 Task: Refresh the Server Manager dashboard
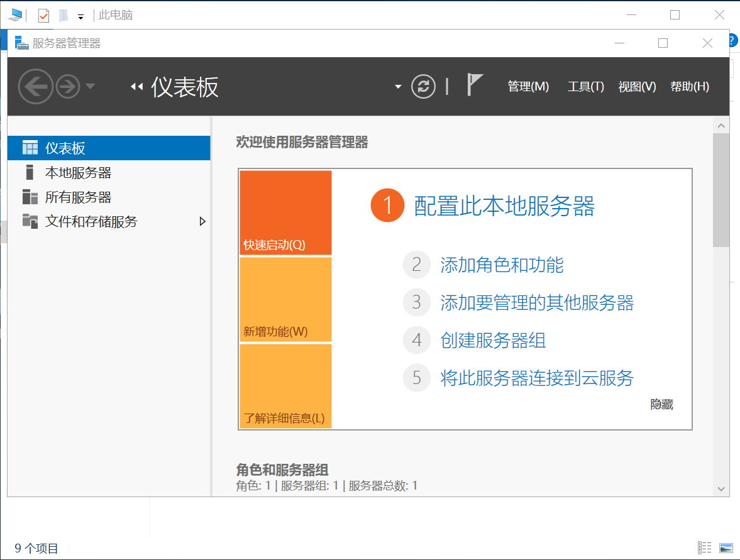[423, 86]
